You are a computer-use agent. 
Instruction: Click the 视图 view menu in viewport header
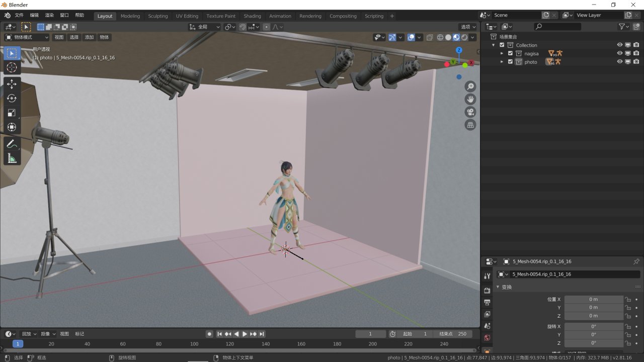pos(59,37)
